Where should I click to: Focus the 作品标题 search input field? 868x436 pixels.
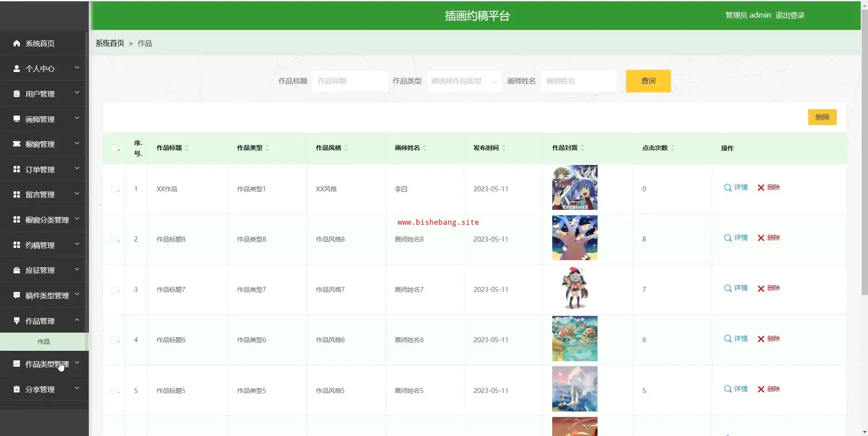pyautogui.click(x=350, y=81)
